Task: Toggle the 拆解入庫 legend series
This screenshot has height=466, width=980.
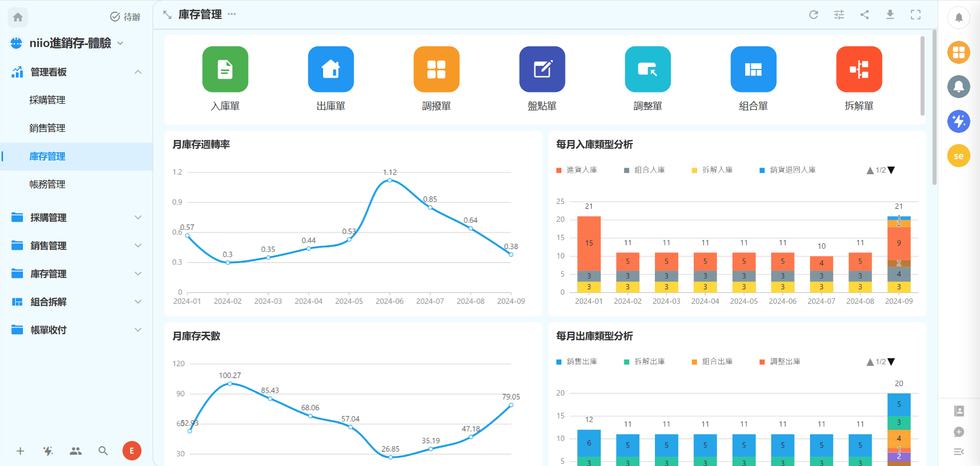Action: pos(712,170)
